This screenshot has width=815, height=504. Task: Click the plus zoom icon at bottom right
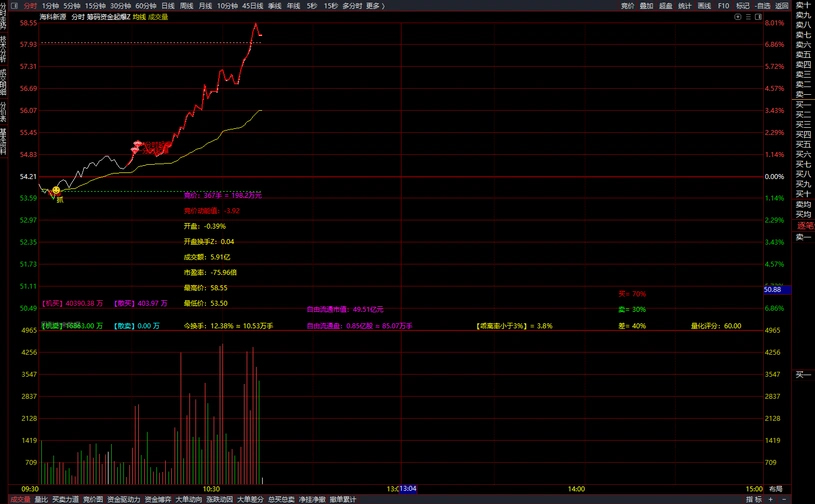point(770,499)
